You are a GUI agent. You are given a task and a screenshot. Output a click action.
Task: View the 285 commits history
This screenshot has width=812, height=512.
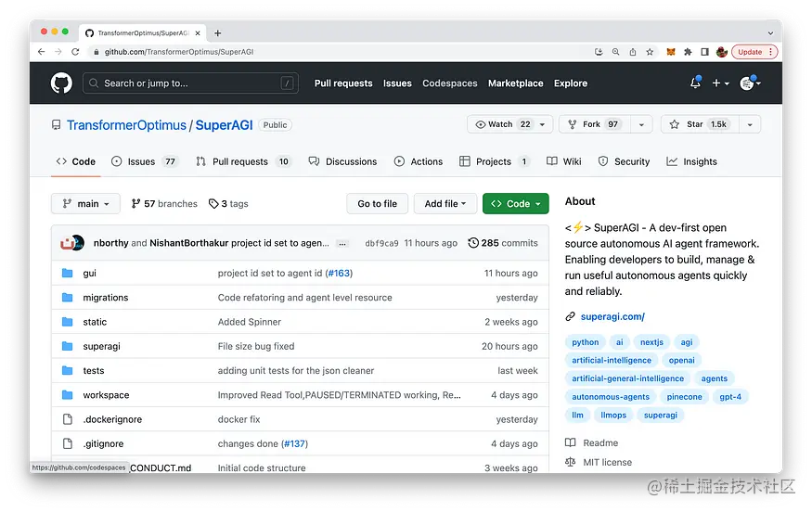[x=503, y=243]
